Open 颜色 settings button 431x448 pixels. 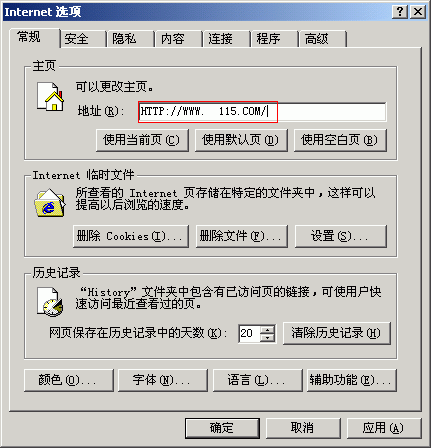coord(69,380)
